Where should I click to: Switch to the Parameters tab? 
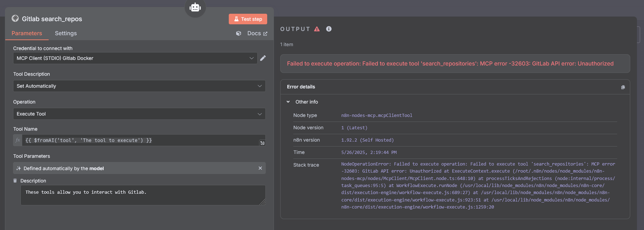point(27,33)
